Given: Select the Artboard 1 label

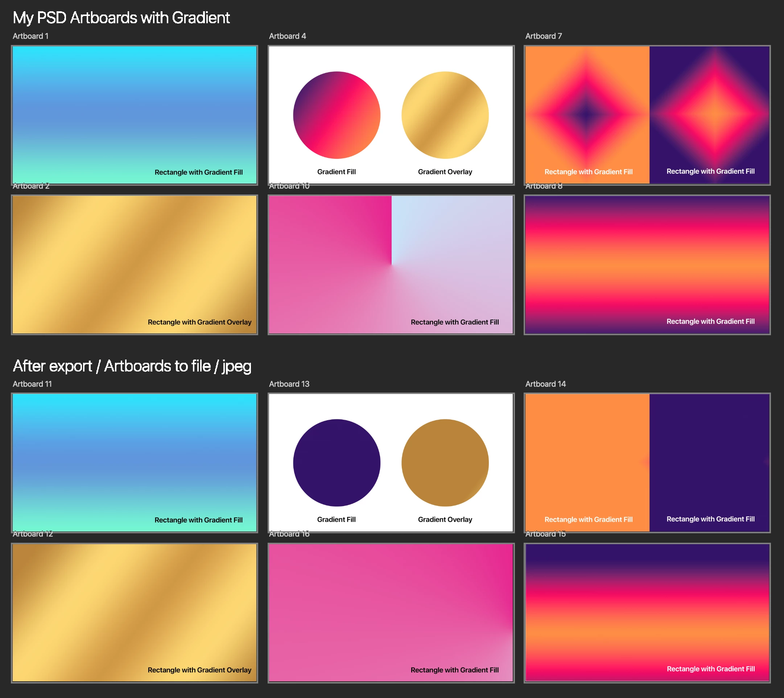Looking at the screenshot, I should pos(30,36).
